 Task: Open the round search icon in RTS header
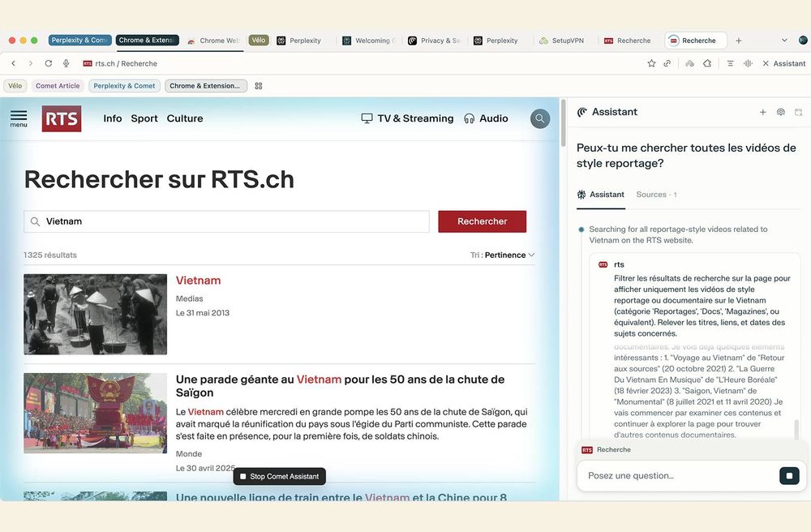coord(540,118)
